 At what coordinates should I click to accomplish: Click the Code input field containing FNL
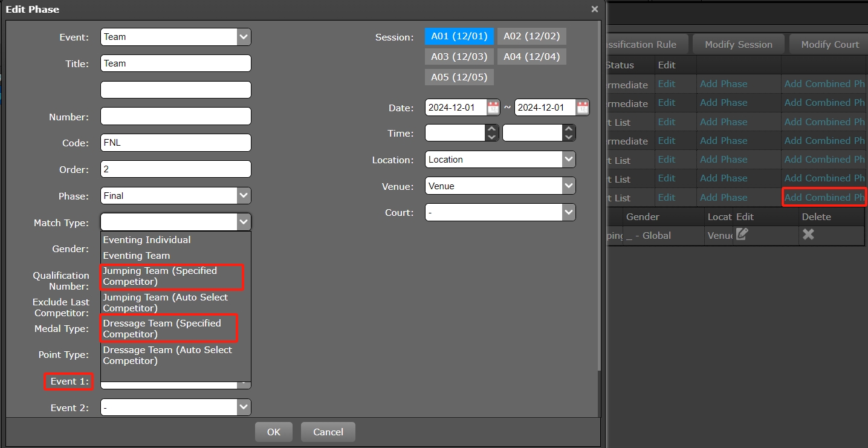pyautogui.click(x=175, y=143)
